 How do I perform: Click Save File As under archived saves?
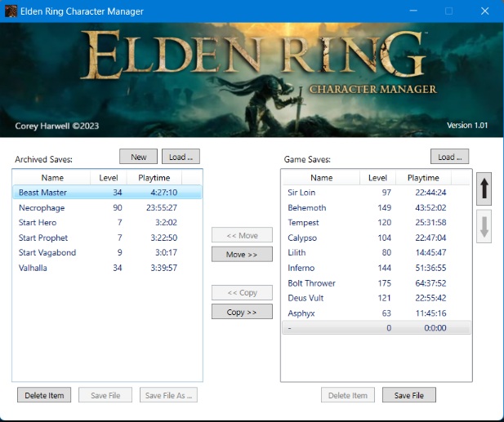coord(168,395)
